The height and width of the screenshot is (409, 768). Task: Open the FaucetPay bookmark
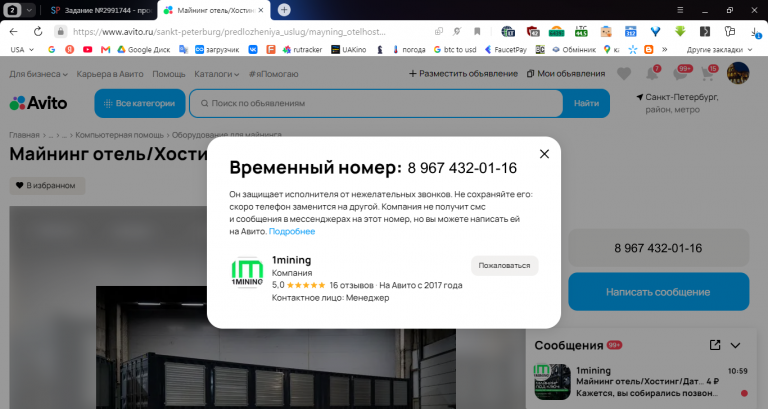tap(505, 49)
